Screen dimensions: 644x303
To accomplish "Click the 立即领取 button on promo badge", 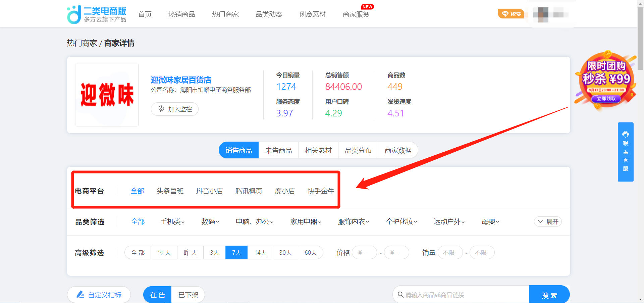I will (x=606, y=99).
